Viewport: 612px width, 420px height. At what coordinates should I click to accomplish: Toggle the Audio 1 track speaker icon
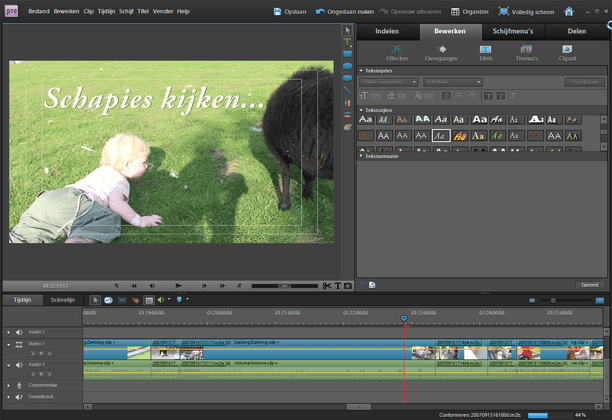coord(20,365)
